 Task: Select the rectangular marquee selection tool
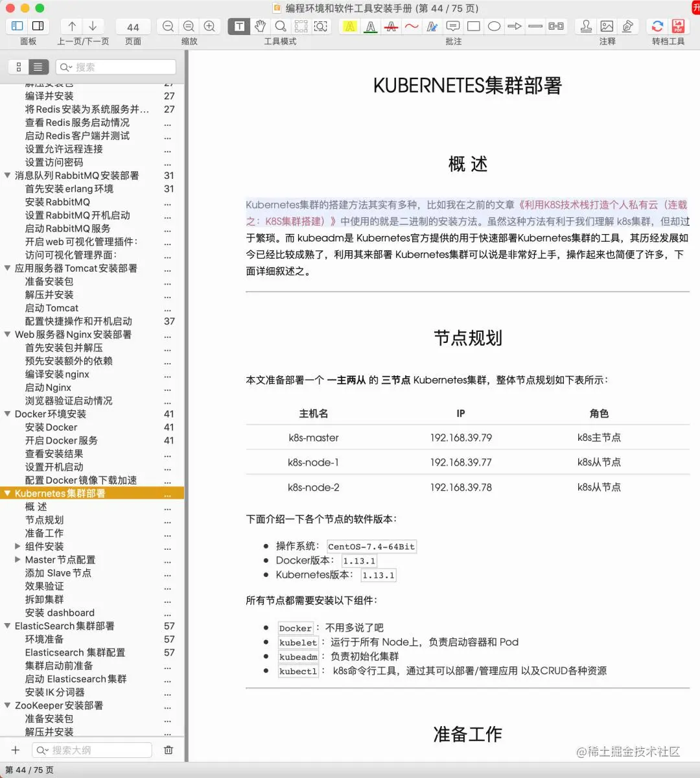(x=301, y=26)
